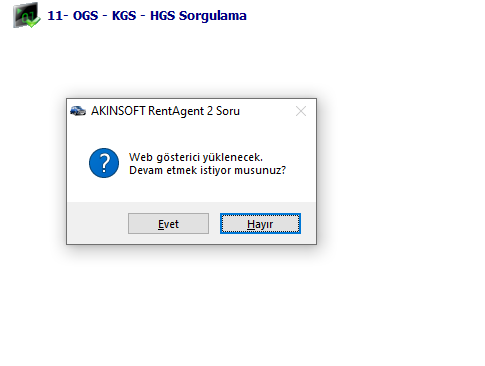Click 'OGS' in the page heading
Image resolution: width=485 pixels, height=366 pixels.
pyautogui.click(x=86, y=16)
